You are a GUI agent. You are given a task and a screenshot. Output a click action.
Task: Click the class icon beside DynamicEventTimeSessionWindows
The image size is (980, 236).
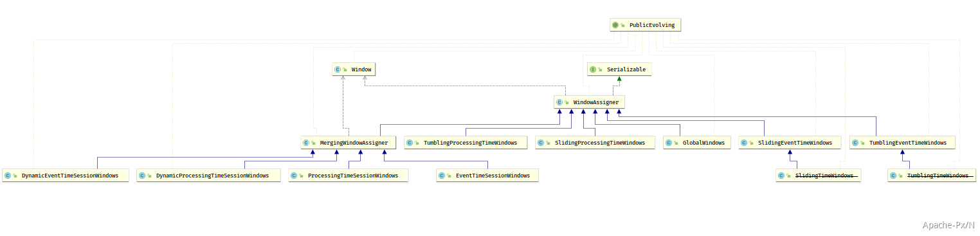[x=8, y=176]
